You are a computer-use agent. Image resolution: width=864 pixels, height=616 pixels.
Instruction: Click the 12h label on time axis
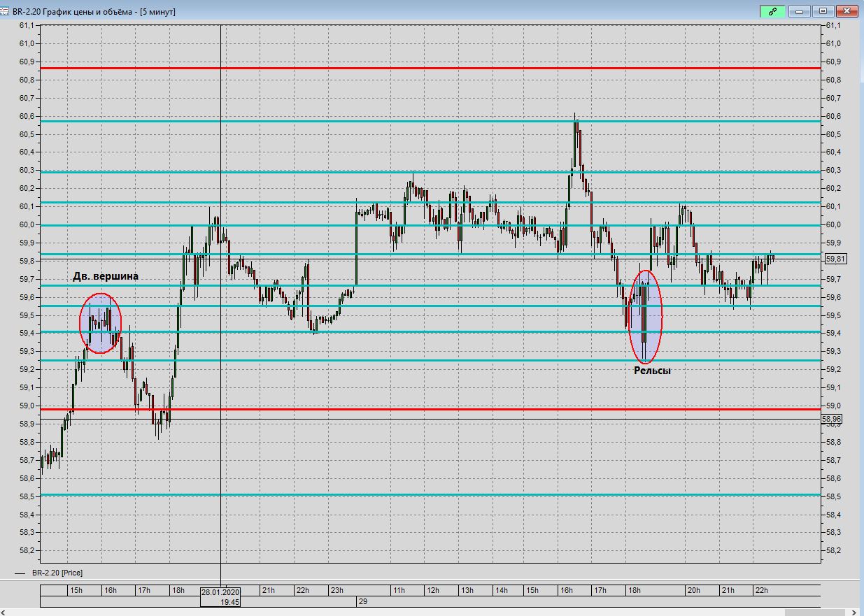(433, 591)
